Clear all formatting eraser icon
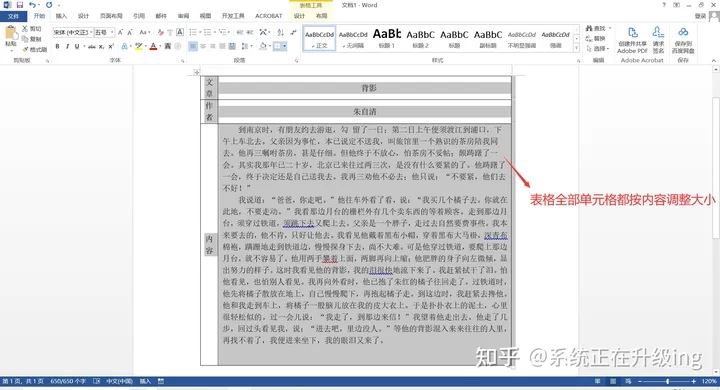 click(160, 32)
